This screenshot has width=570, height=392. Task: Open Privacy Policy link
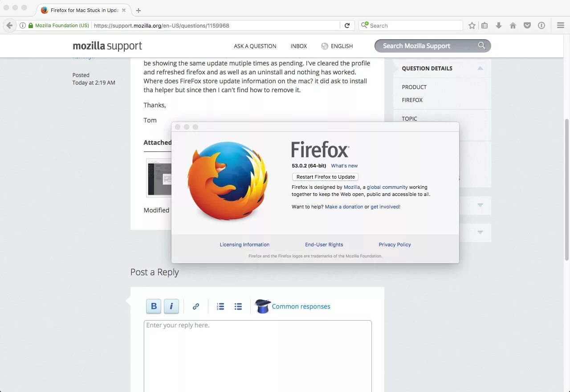point(395,245)
